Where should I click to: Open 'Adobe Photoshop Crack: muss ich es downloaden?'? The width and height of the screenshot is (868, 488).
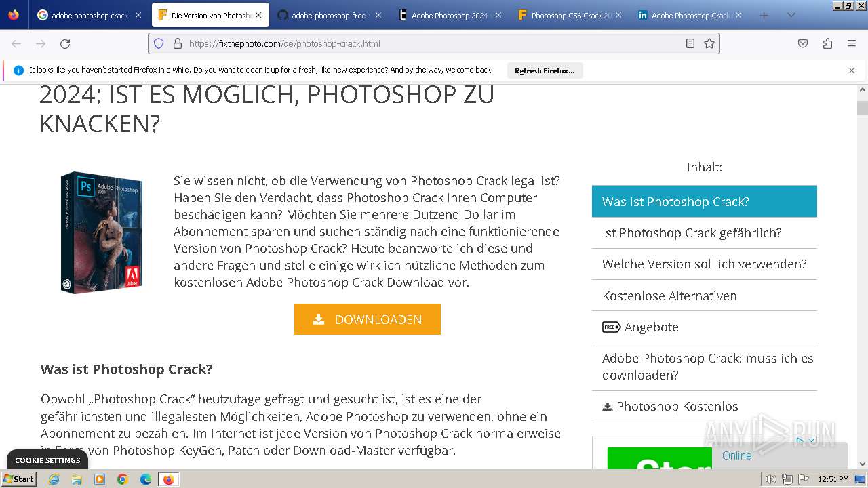coord(704,367)
